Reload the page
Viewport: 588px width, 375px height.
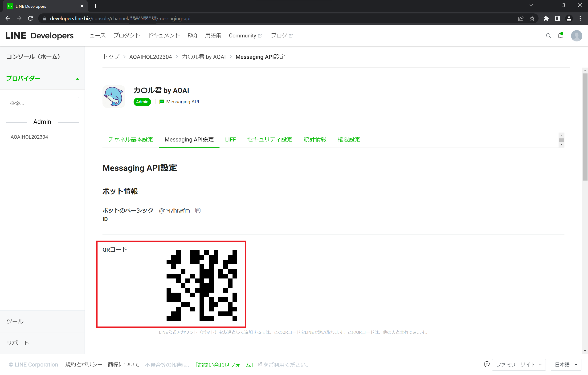pyautogui.click(x=31, y=19)
